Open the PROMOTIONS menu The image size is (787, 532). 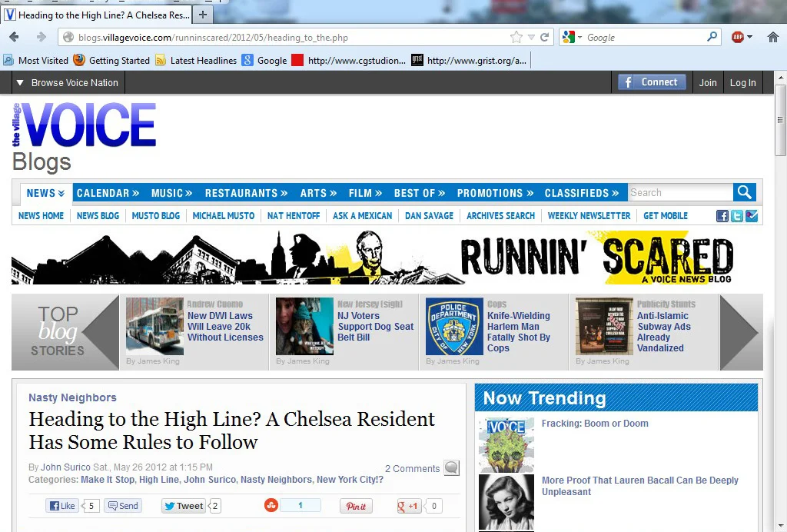click(x=495, y=193)
